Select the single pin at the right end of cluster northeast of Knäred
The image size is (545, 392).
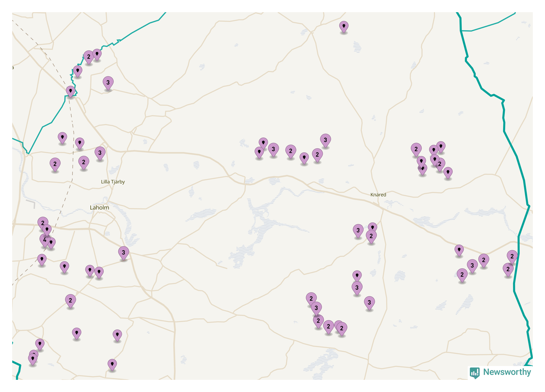[448, 173]
